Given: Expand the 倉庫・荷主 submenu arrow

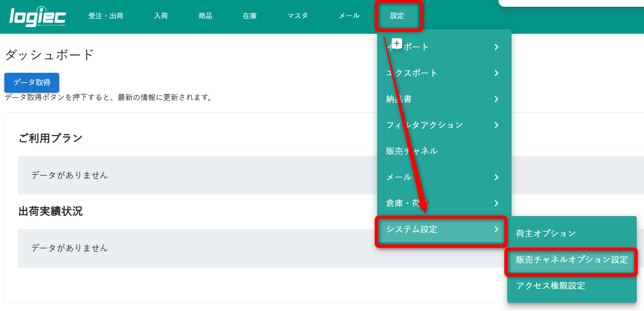Looking at the screenshot, I should (496, 203).
